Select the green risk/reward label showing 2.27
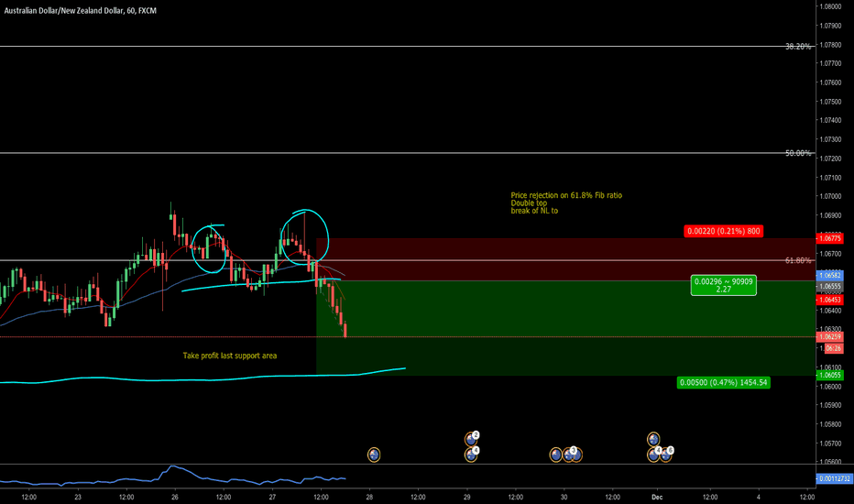Viewport: 854px width, 504px height. click(723, 286)
